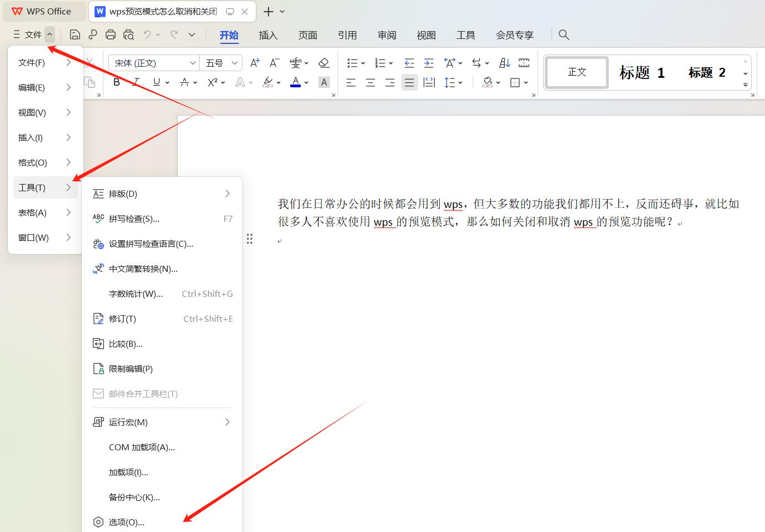This screenshot has width=765, height=532.
Task: Open the 表格(A) submenu
Action: (x=45, y=212)
